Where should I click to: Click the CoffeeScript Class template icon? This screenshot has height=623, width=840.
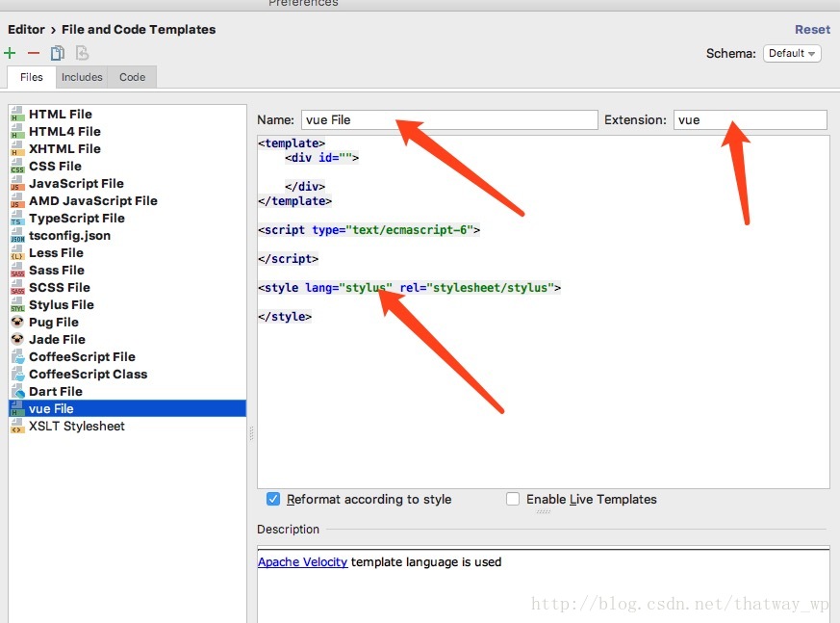[x=17, y=374]
